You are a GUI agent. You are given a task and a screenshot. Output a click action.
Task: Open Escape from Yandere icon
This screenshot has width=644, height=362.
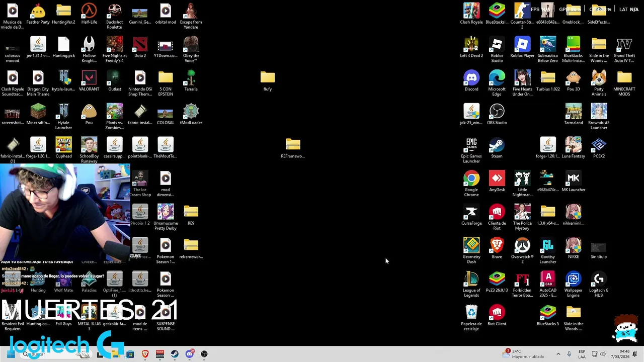[x=191, y=16]
